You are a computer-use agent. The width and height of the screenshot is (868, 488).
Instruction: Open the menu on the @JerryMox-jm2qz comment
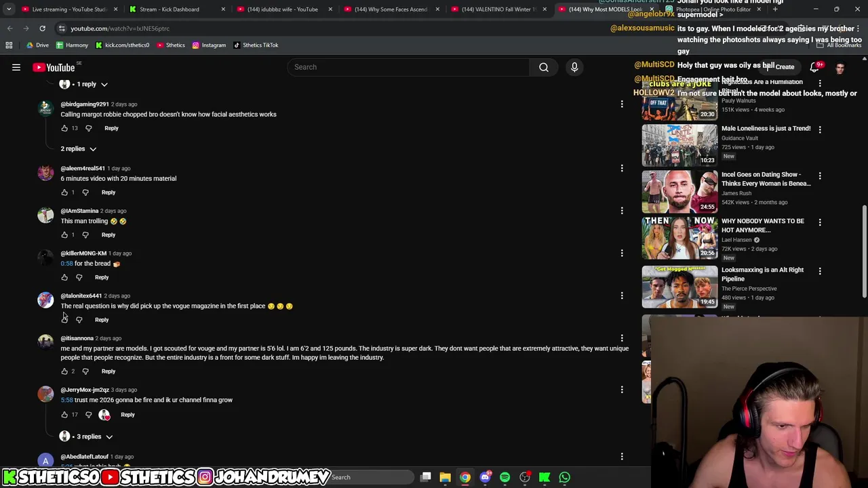coord(622,390)
